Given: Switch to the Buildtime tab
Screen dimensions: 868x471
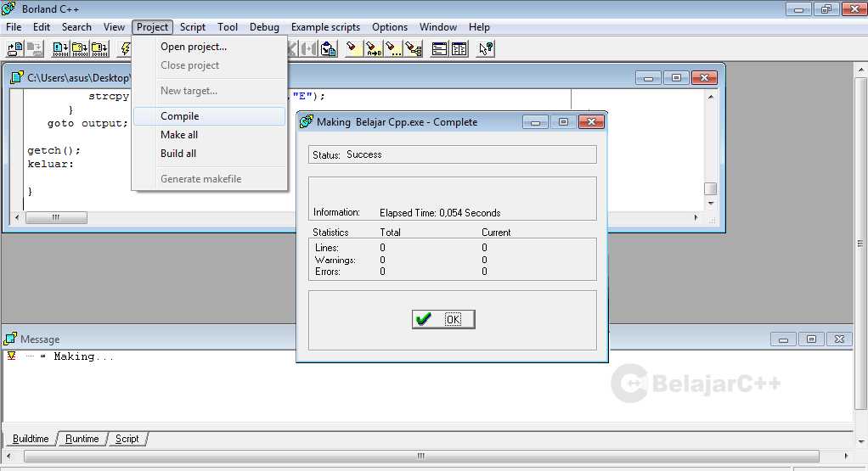Looking at the screenshot, I should click(x=31, y=439).
